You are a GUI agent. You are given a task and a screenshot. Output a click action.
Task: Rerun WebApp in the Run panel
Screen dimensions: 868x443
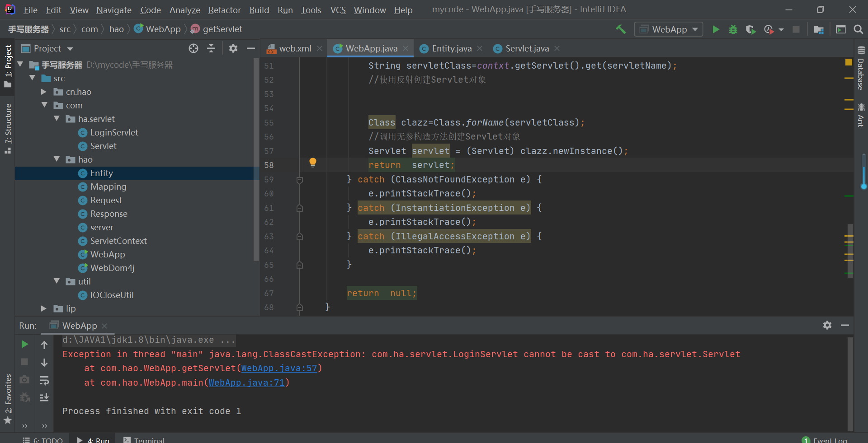(x=25, y=345)
